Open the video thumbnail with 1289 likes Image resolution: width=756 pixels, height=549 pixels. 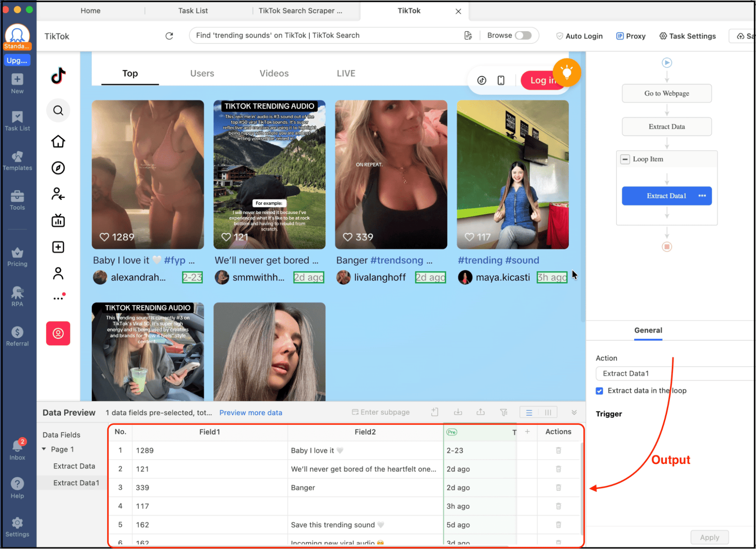(x=148, y=175)
